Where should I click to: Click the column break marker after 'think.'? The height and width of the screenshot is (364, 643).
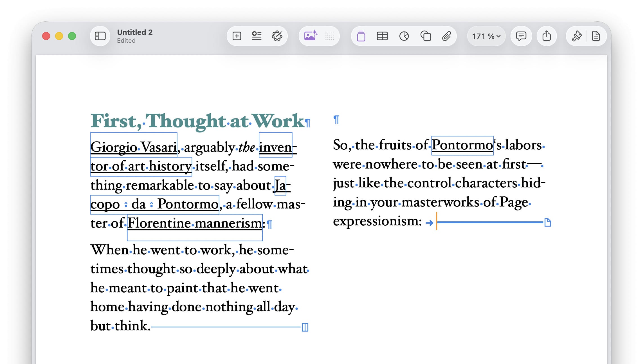[305, 327]
